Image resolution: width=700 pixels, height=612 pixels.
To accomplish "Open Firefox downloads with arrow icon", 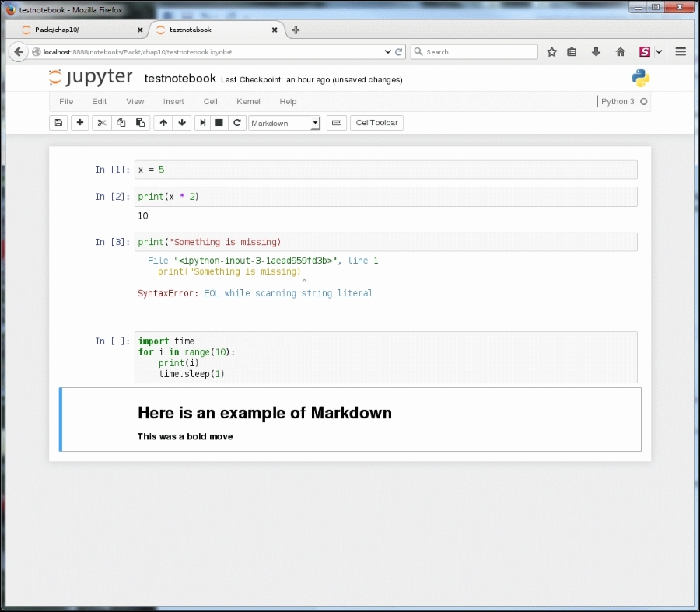I will tap(595, 51).
